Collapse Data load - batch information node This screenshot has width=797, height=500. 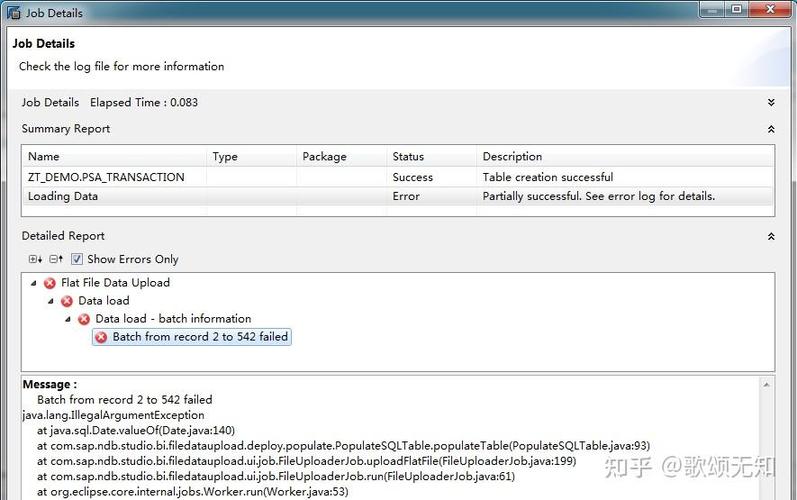click(68, 319)
